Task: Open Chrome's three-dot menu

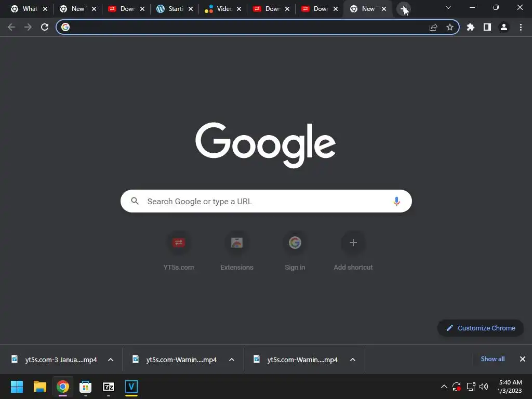Action: (521, 27)
